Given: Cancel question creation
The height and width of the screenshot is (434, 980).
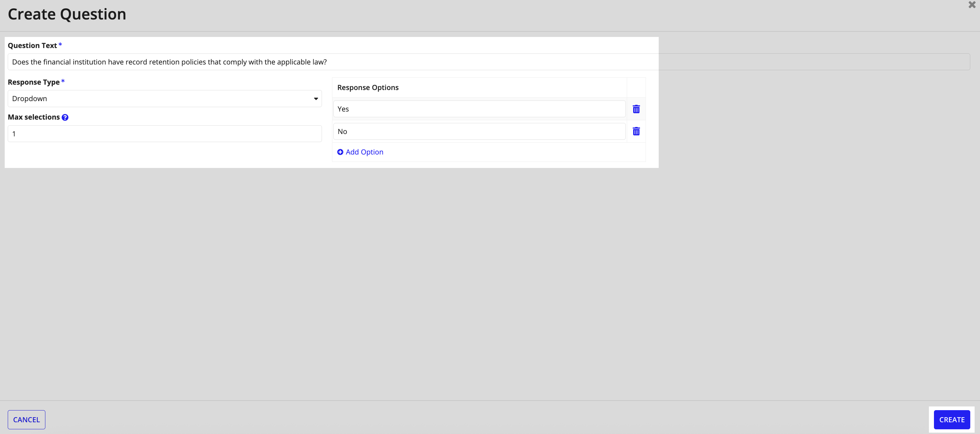Looking at the screenshot, I should (26, 420).
